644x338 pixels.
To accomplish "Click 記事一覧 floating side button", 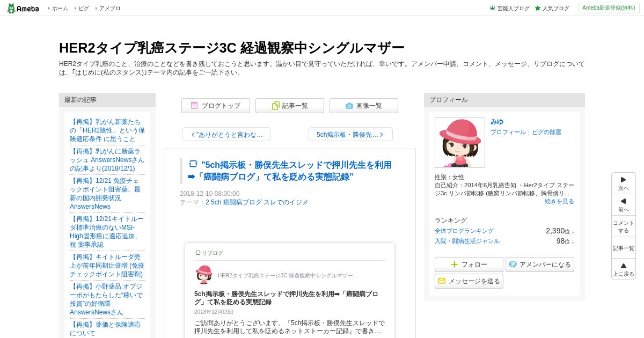I will coord(624,248).
